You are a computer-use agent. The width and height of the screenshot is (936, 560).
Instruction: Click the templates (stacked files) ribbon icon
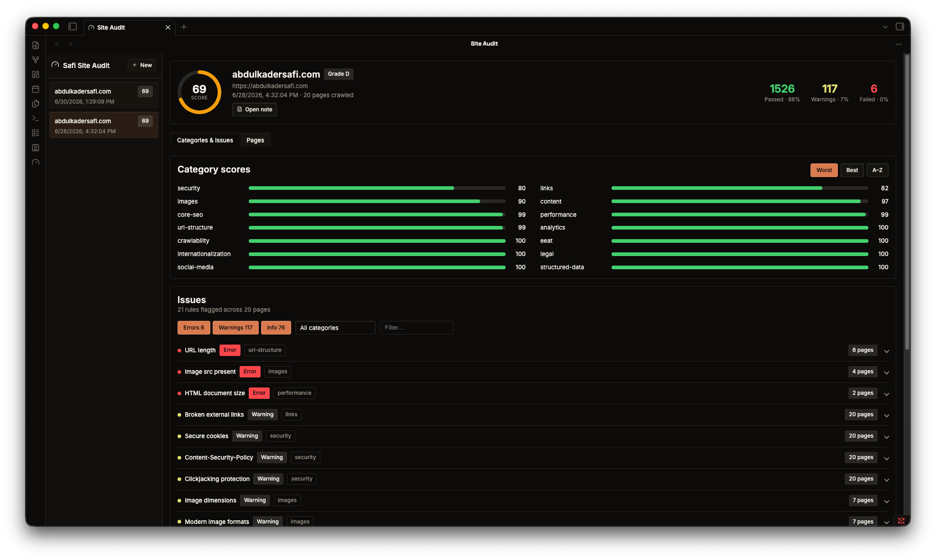[x=36, y=104]
